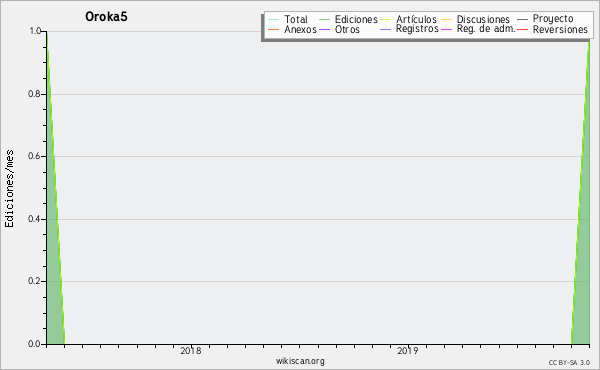Click the 0.0 y-axis value
600x370 pixels.
34,344
